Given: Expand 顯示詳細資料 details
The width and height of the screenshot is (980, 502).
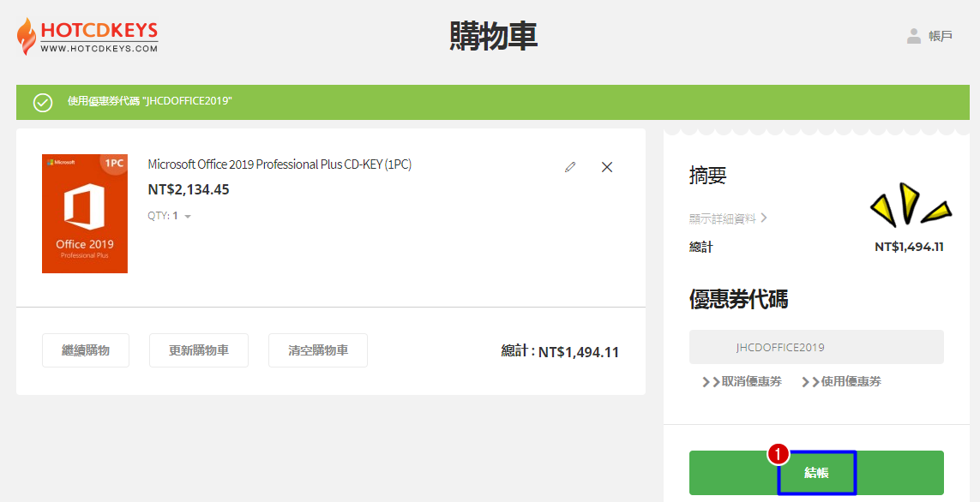Looking at the screenshot, I should point(728,218).
